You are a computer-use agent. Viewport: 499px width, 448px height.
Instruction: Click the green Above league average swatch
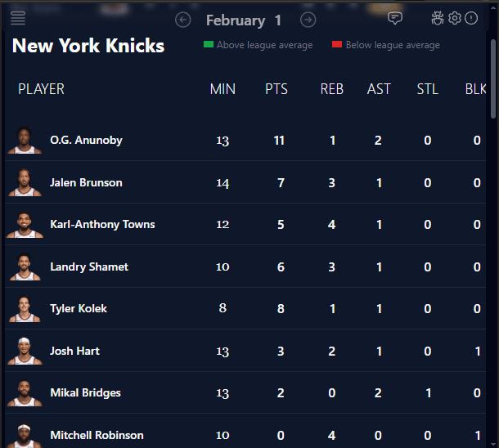click(x=209, y=45)
